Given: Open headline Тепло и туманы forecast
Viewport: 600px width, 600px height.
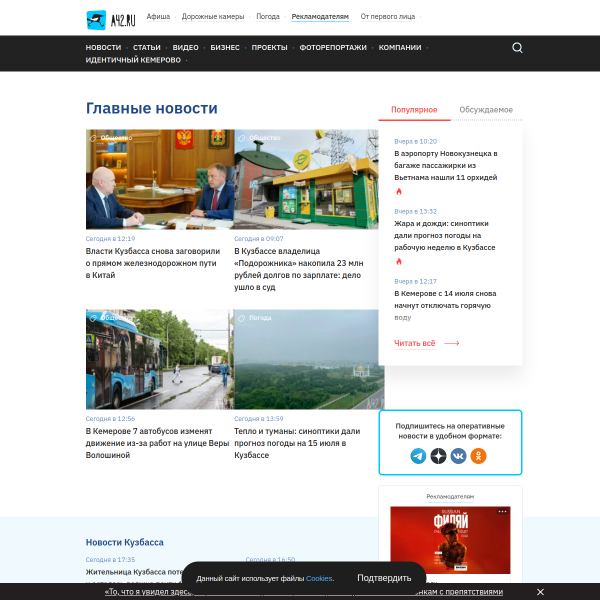Looking at the screenshot, I should coord(297,443).
